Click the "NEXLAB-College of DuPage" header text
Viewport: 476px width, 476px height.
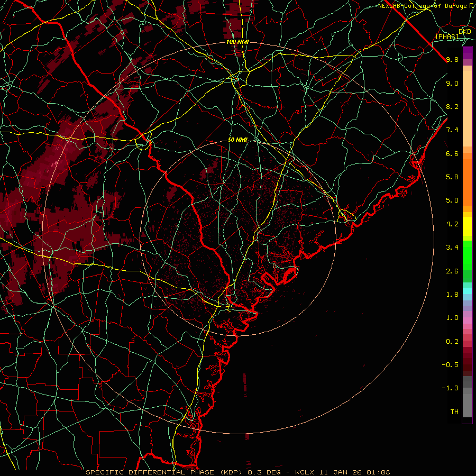tap(422, 6)
